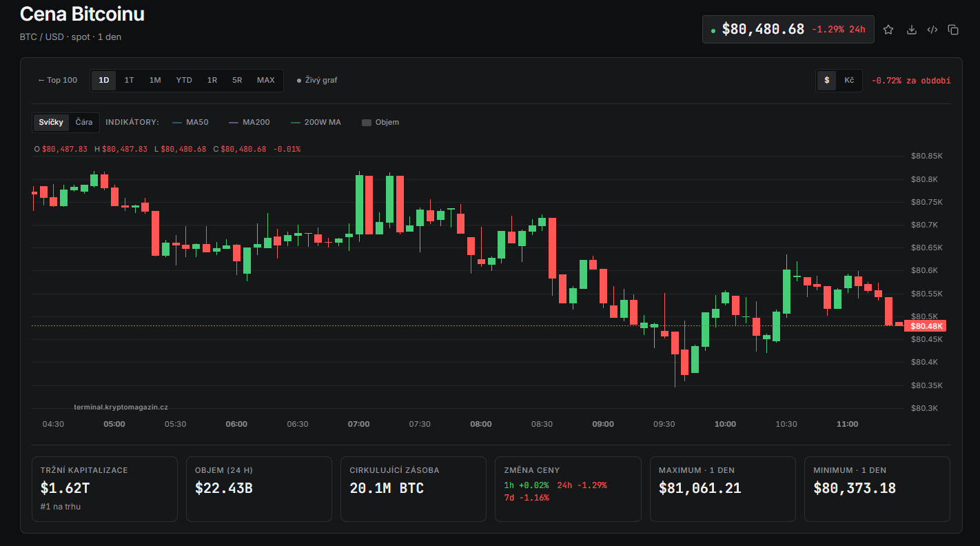Click the Cirkulující zásoba 20.1M BTC value
Screen dimensions: 980x546
click(x=387, y=488)
